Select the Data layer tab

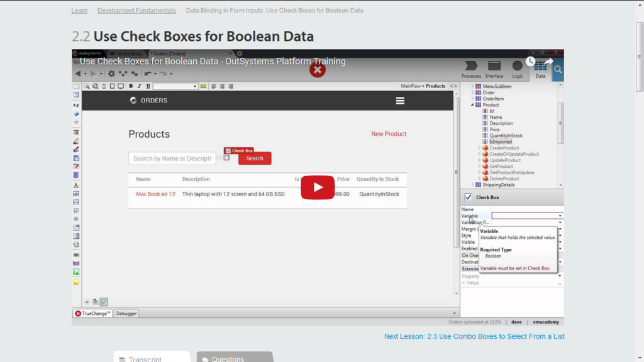[x=540, y=69]
